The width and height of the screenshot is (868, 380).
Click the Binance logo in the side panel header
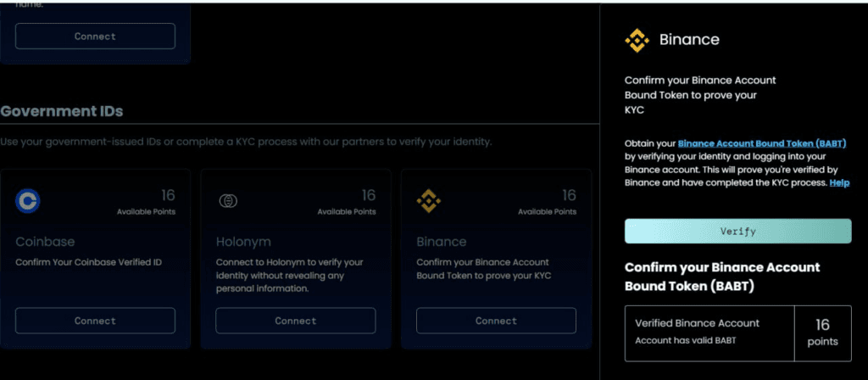(637, 40)
